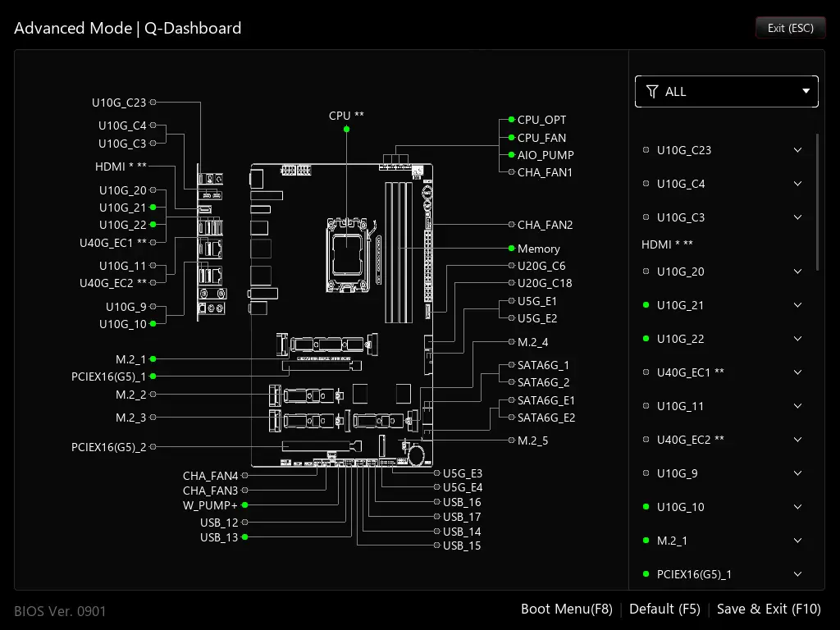Click the memory DIMM slots on diagram
This screenshot has height=630, width=840.
click(399, 253)
